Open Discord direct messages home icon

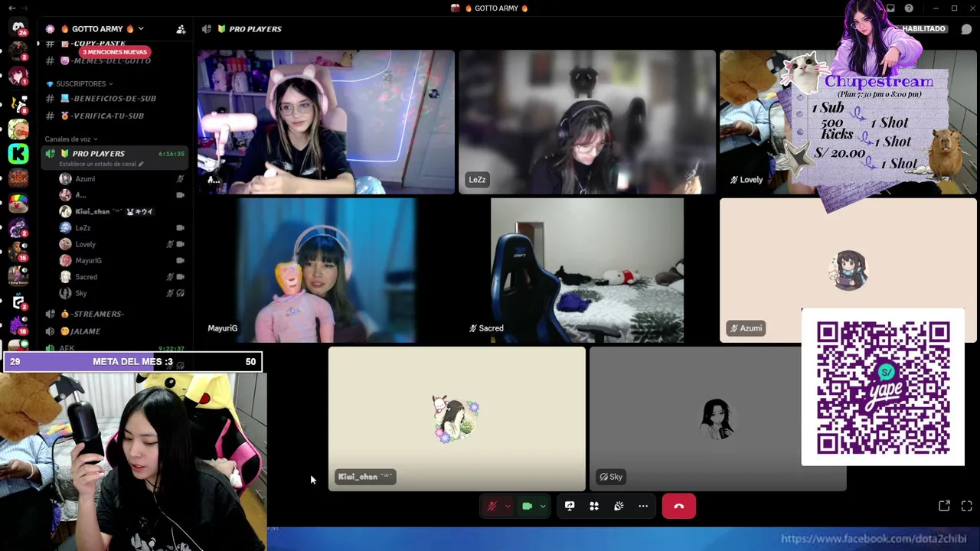coord(18,28)
